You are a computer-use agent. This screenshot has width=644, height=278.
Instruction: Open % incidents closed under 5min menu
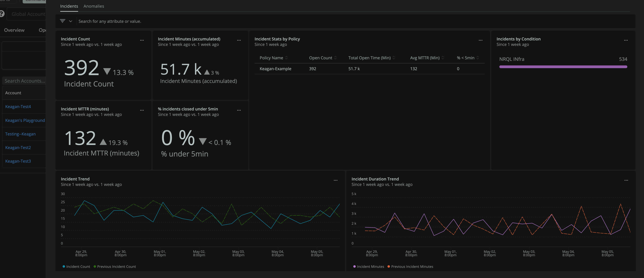[x=239, y=110]
